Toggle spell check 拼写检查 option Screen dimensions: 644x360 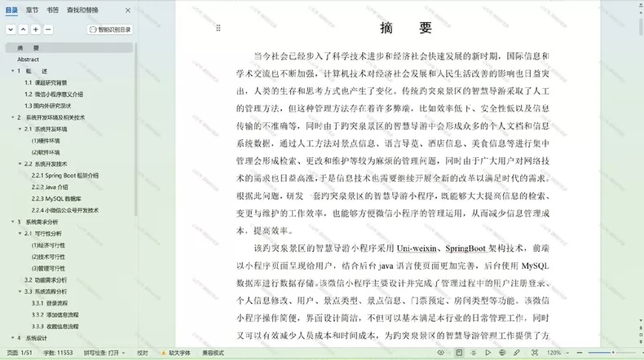click(x=104, y=353)
